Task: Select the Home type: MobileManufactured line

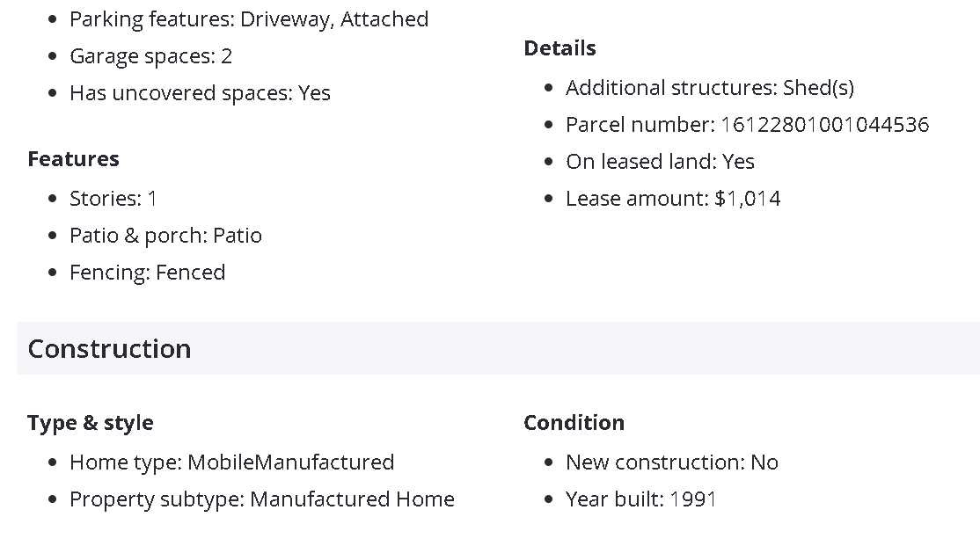Action: [x=231, y=463]
